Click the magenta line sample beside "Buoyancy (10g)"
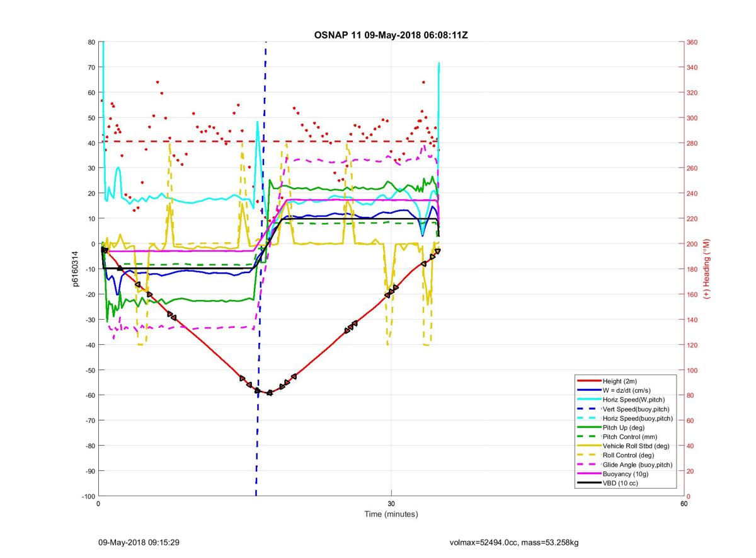The image size is (756, 558). click(588, 474)
